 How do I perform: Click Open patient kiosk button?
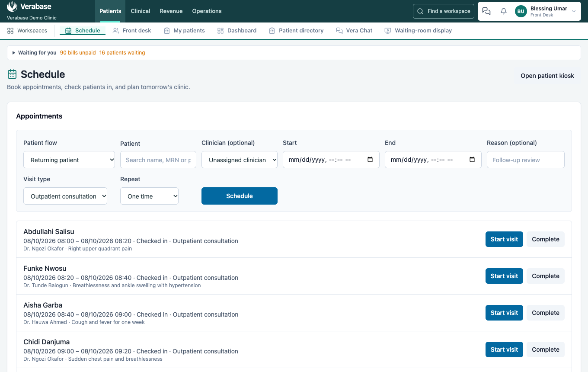pyautogui.click(x=547, y=76)
